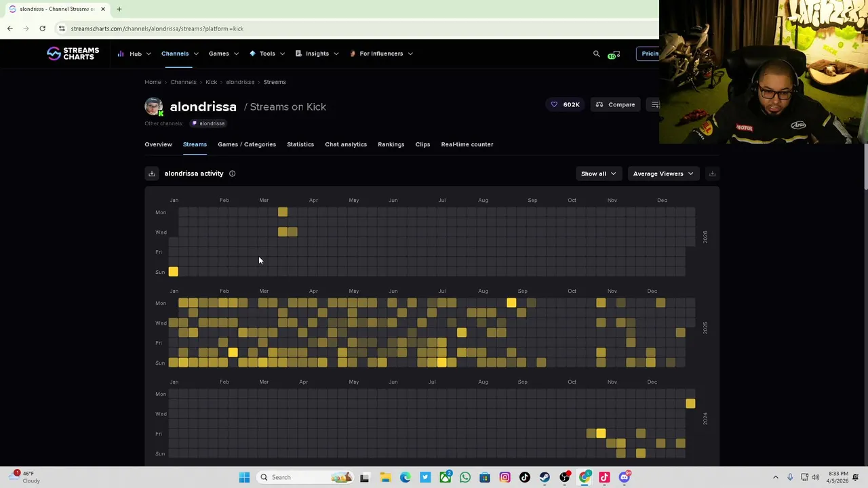This screenshot has height=488, width=868.
Task: Open Discord from the taskbar
Action: (625, 477)
